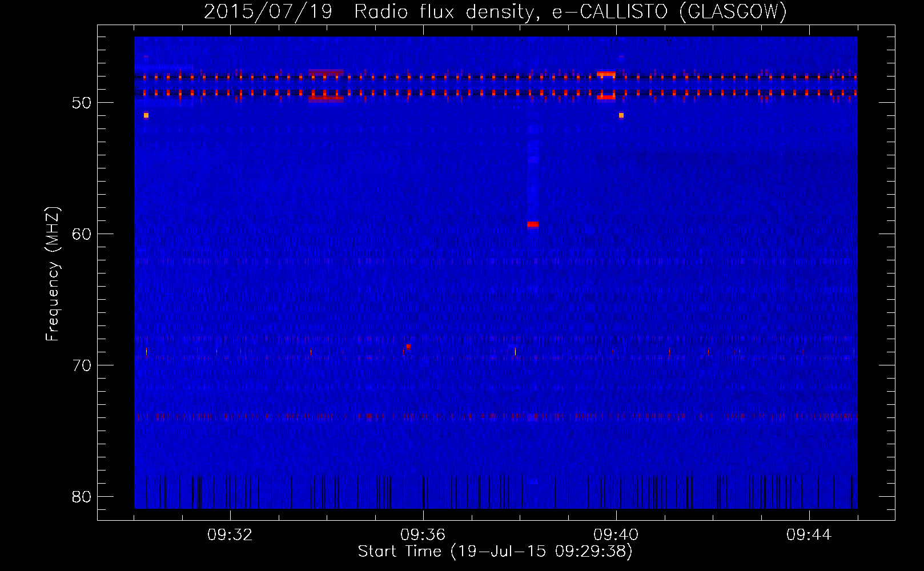This screenshot has height=571, width=924.
Task: Click the 80 frequency tick label
Action: [82, 497]
